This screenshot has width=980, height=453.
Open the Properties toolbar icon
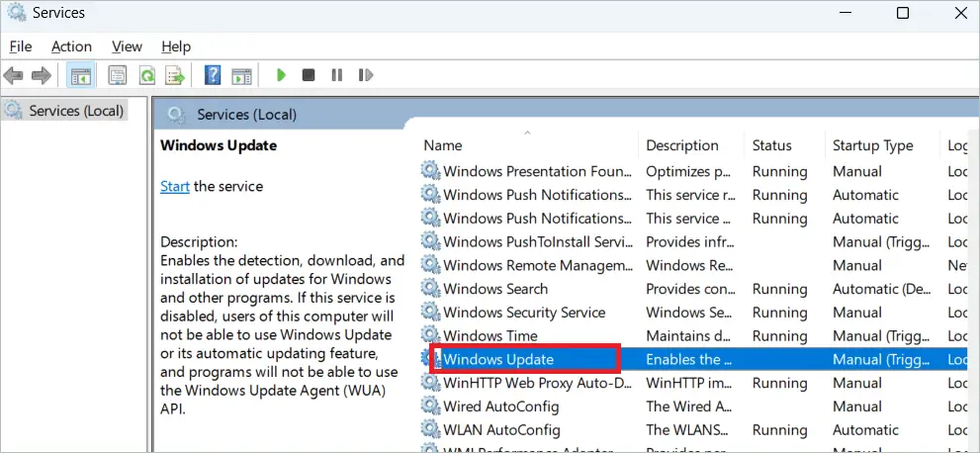[118, 75]
